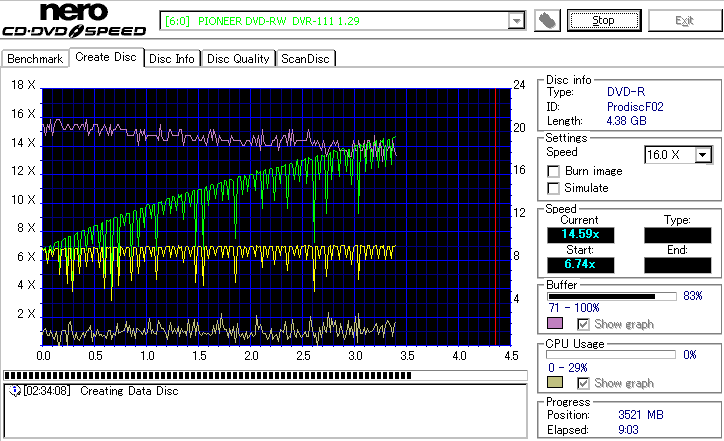The width and height of the screenshot is (724, 441).
Task: Click the Buffer level bar at 83%
Action: click(611, 296)
